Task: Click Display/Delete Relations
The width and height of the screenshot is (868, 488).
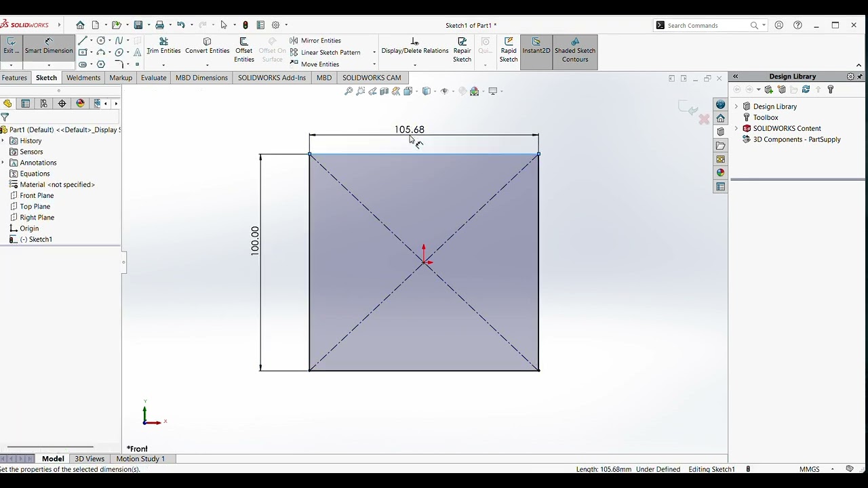Action: click(x=415, y=46)
